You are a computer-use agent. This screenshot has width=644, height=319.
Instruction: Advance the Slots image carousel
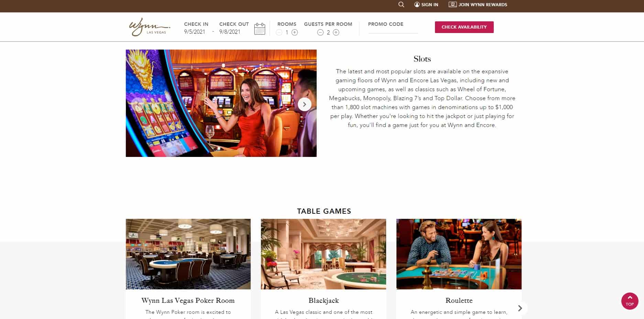tap(304, 104)
